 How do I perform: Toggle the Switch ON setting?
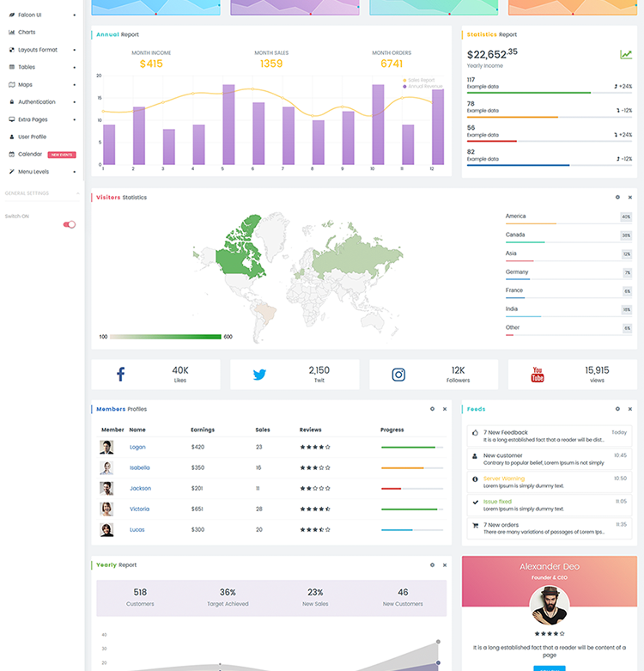(x=70, y=224)
